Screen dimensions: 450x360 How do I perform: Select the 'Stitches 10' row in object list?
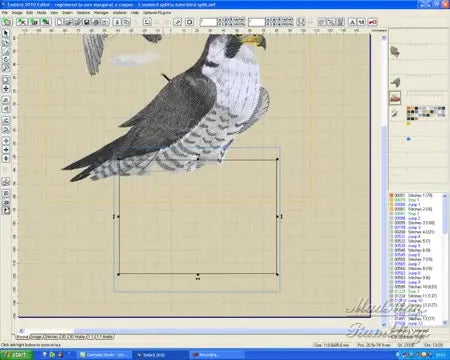[416, 287]
